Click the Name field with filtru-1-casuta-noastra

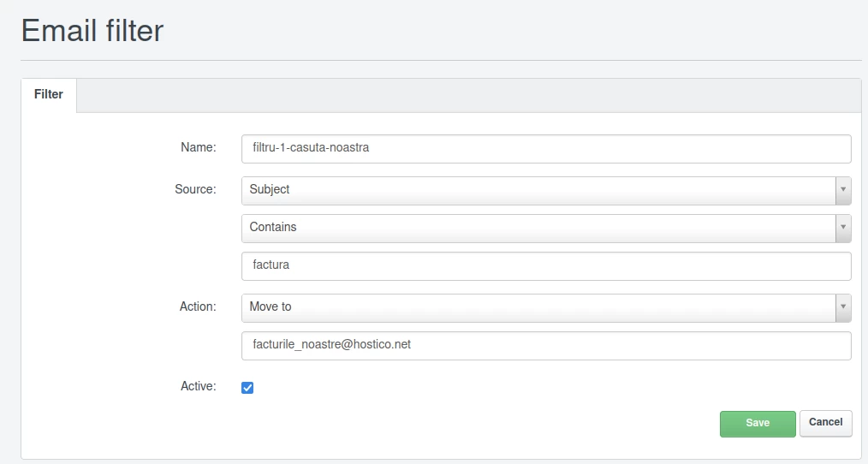pyautogui.click(x=546, y=148)
